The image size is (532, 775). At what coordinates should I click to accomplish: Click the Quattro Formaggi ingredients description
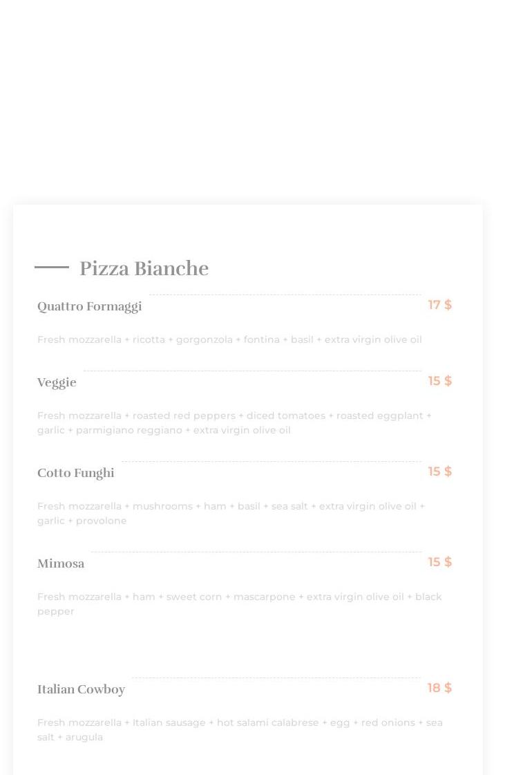[x=229, y=339]
